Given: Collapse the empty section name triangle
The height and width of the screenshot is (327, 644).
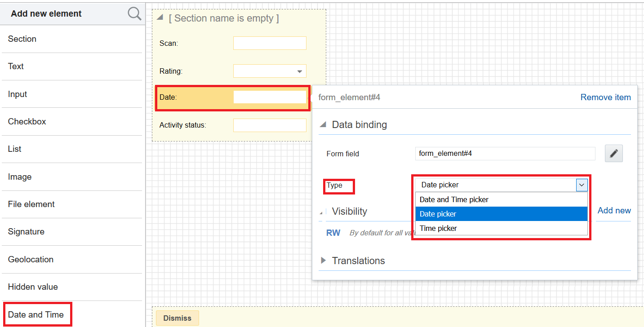Looking at the screenshot, I should (x=160, y=18).
